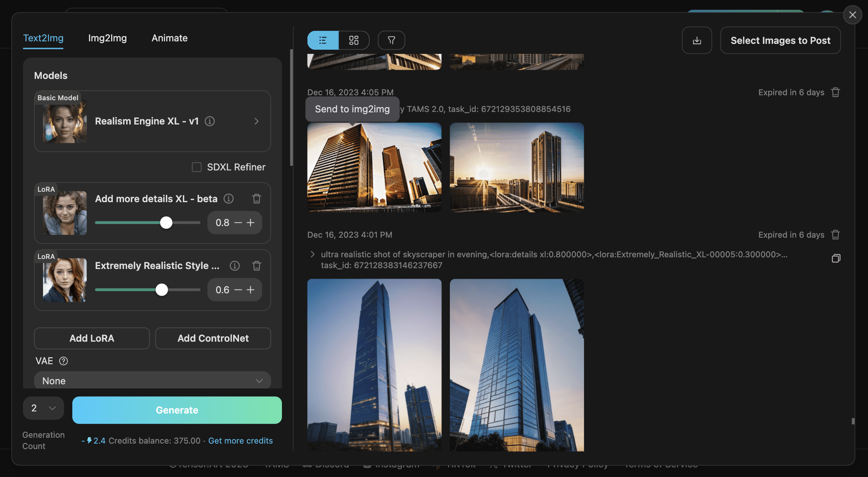Switch to grid view layout

coord(353,40)
